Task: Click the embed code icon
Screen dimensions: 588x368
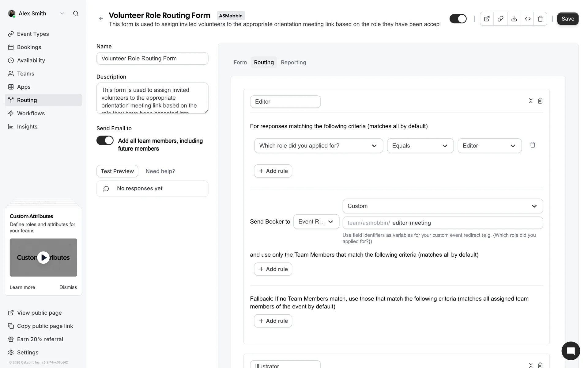Action: click(x=527, y=19)
